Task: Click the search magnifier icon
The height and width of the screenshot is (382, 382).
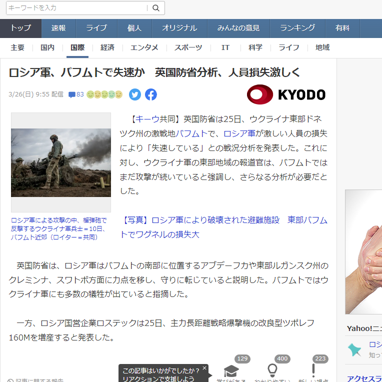Action: [x=156, y=8]
